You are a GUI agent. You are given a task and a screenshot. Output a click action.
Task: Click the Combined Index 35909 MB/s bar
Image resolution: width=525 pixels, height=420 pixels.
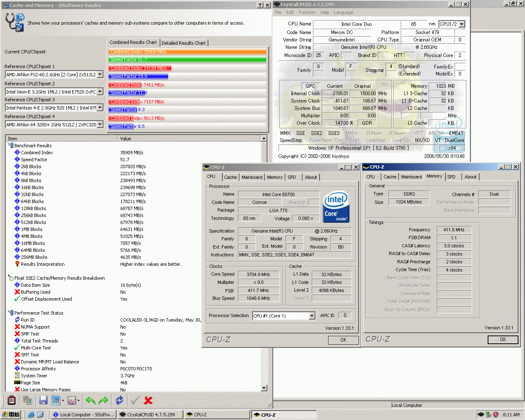click(187, 51)
